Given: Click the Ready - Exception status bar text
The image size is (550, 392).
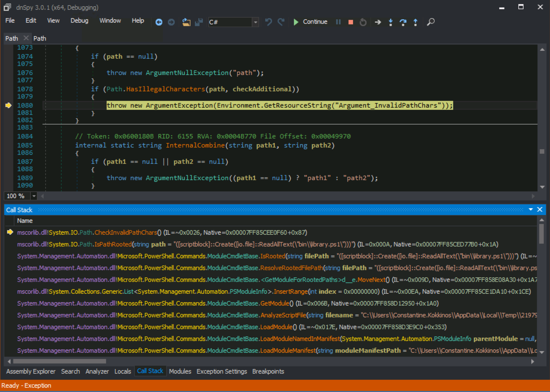Looking at the screenshot, I should pos(26,385).
